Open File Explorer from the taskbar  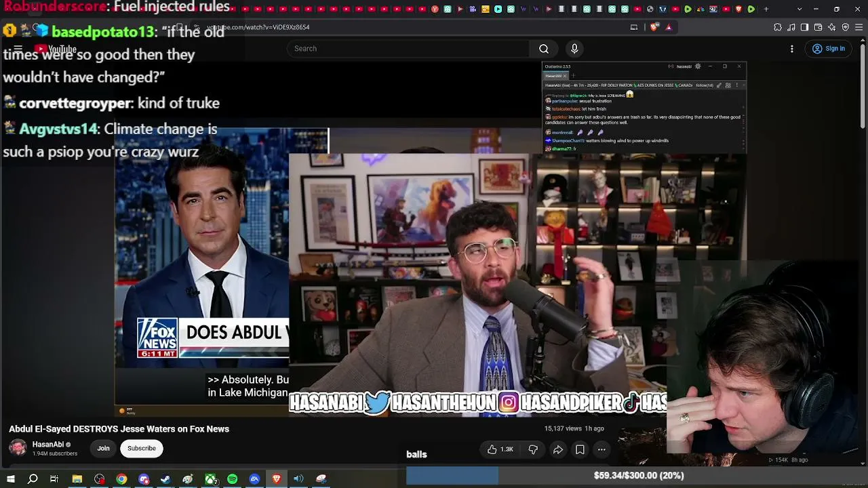pos(77,479)
